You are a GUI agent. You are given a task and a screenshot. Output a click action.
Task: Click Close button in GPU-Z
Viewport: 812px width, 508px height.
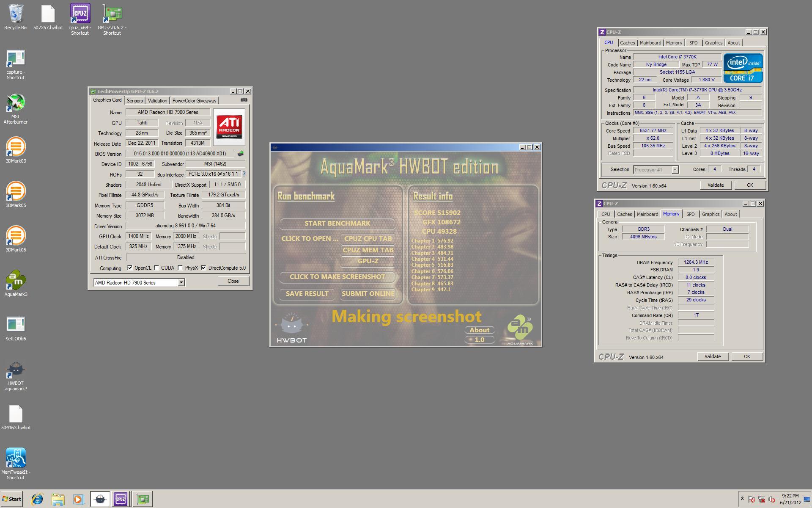(233, 281)
